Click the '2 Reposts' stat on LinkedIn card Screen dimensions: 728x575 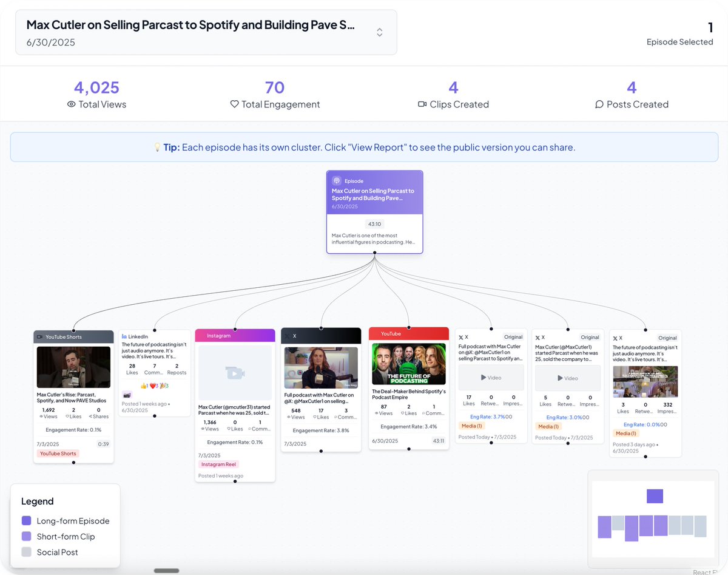click(x=177, y=369)
